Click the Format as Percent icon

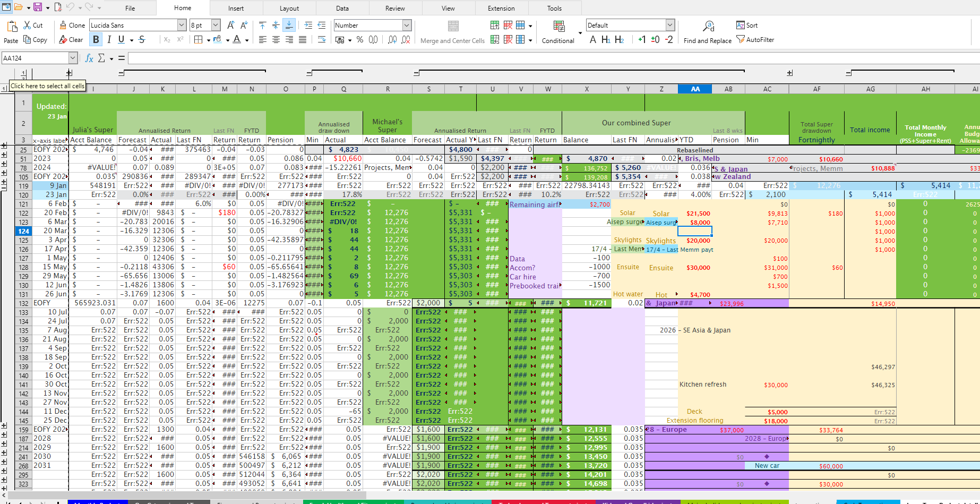tap(360, 40)
